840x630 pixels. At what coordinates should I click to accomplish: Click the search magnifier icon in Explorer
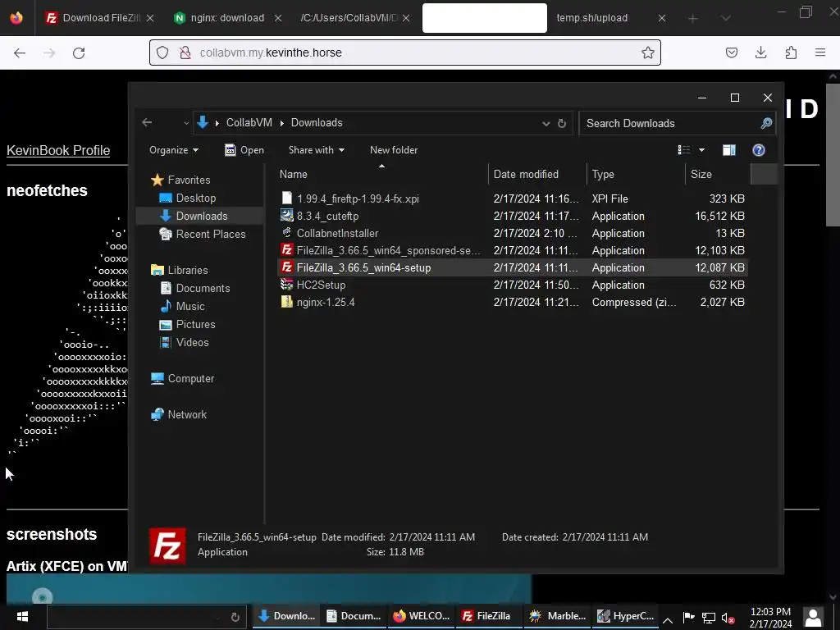coord(766,123)
